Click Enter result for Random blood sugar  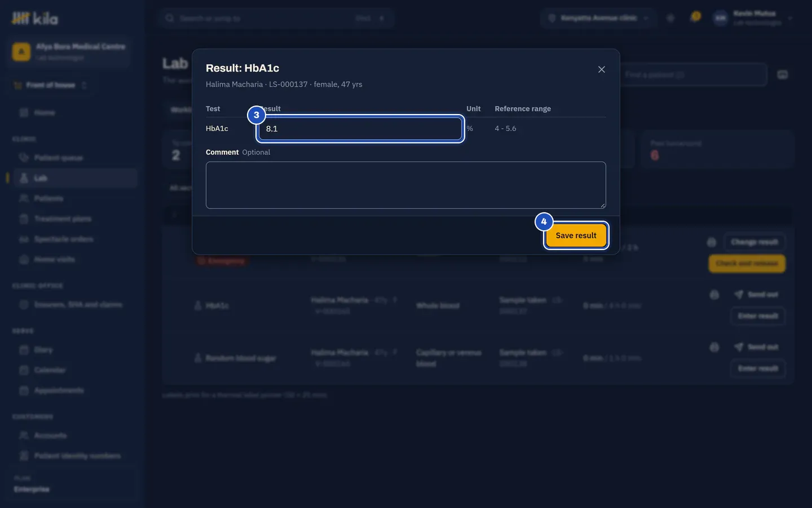758,369
